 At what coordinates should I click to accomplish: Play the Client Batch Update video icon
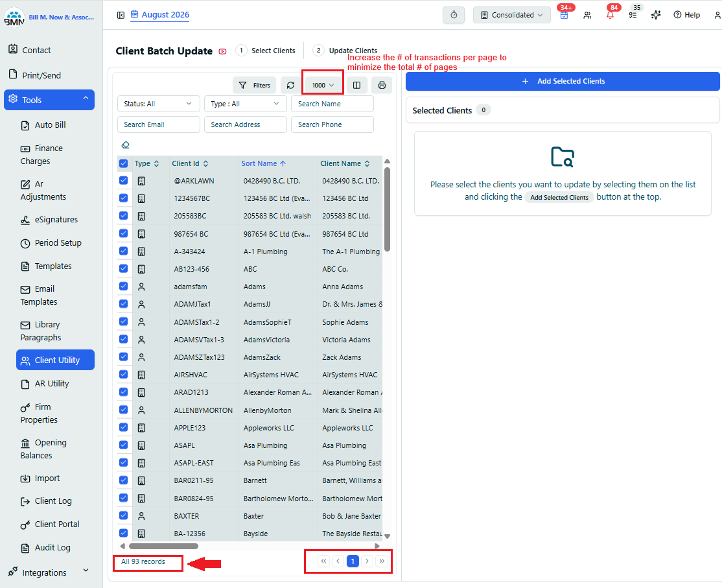(223, 52)
